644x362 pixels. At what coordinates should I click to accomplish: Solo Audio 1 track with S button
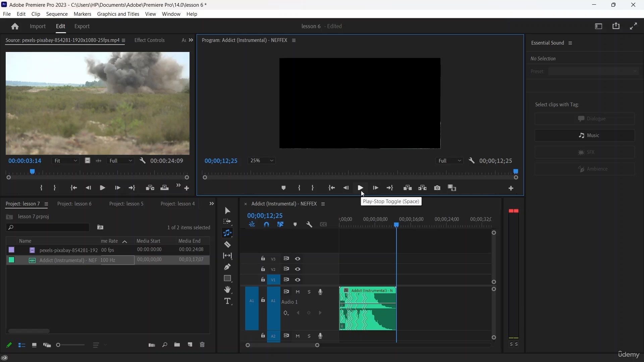click(x=309, y=292)
